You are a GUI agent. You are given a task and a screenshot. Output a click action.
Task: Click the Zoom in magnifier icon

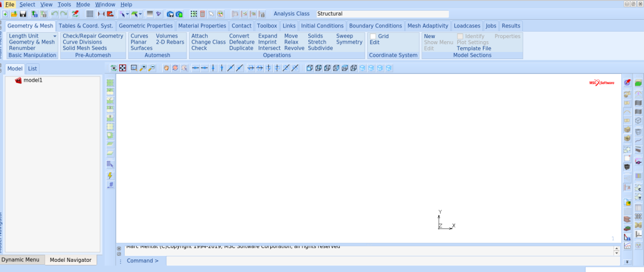tap(143, 68)
